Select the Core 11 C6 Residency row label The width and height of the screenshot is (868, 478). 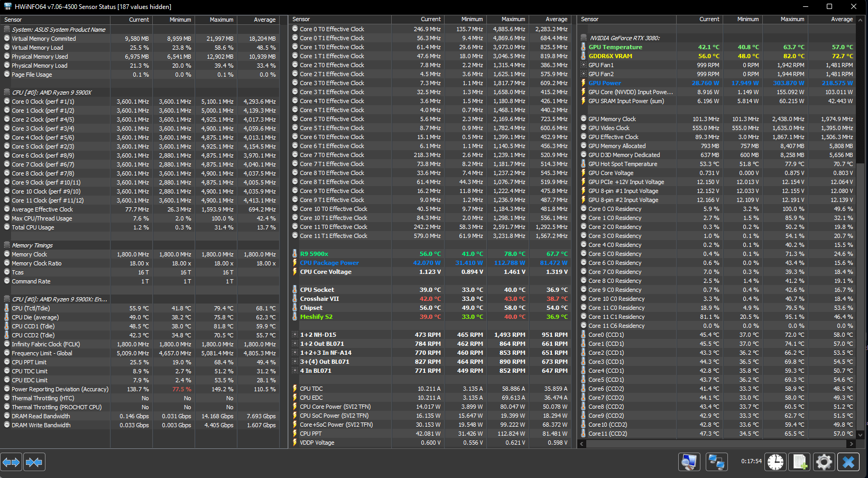pyautogui.click(x=616, y=326)
